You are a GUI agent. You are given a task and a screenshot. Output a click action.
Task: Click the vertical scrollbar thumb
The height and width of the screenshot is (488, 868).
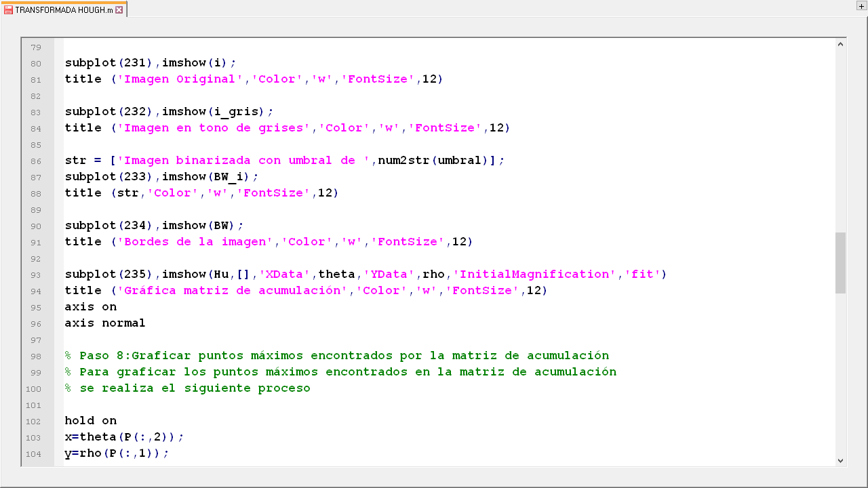click(840, 263)
